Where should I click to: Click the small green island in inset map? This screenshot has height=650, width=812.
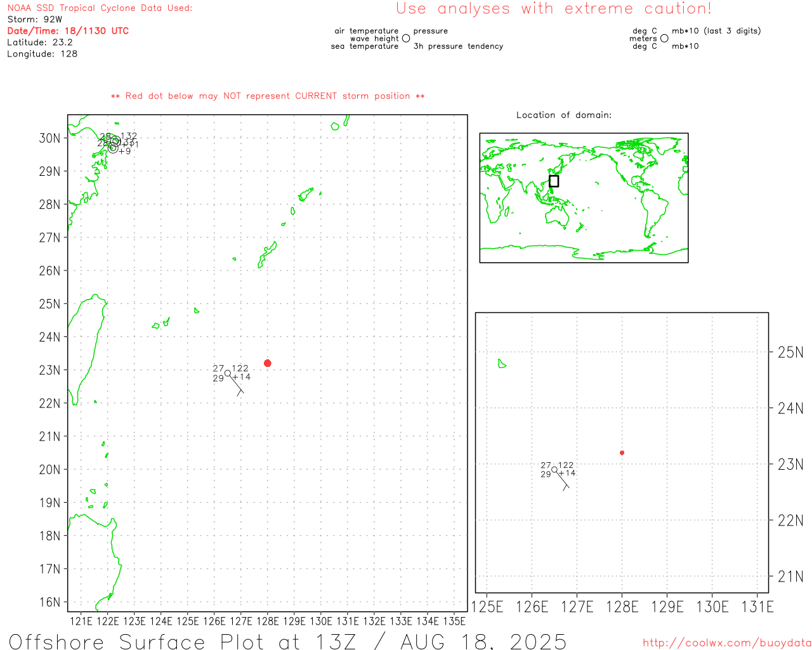pos(502,364)
